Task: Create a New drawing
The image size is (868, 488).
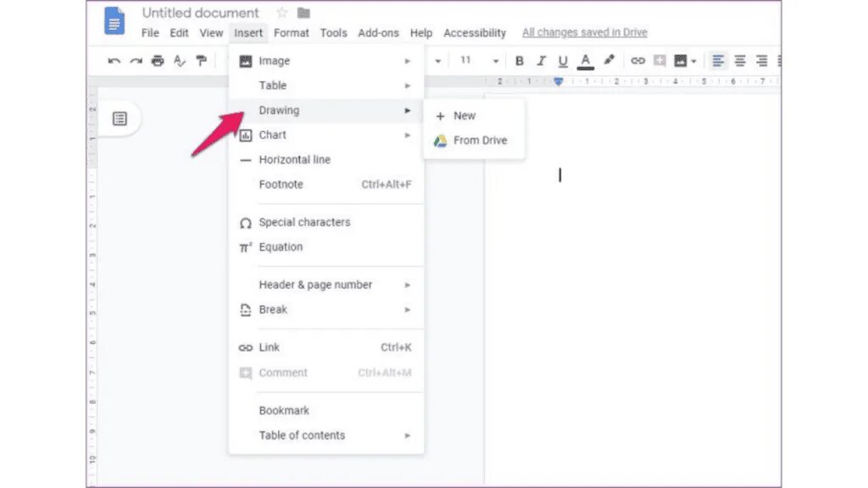Action: coord(474,116)
